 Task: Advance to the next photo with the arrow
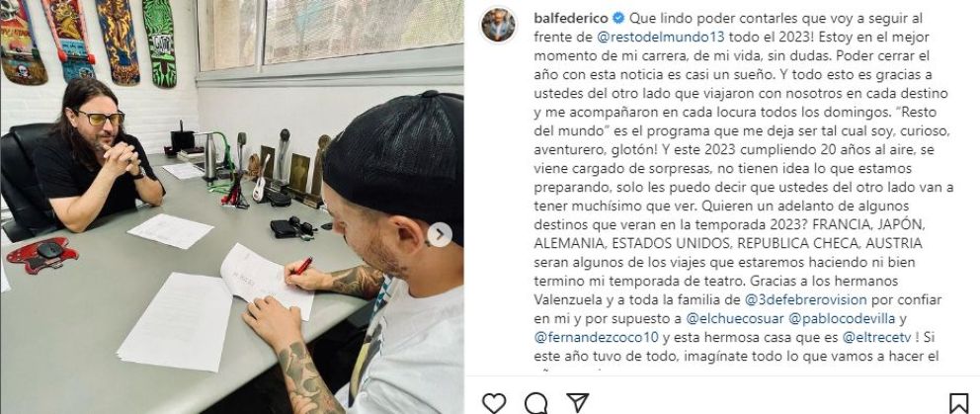(x=440, y=234)
